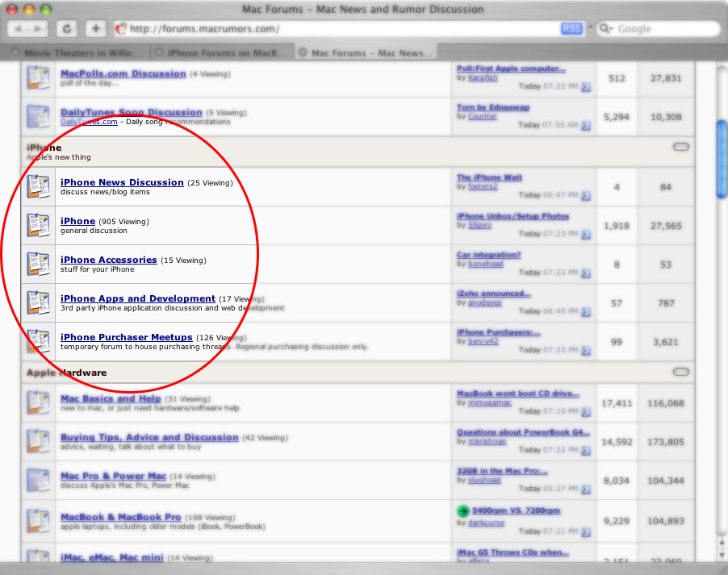The height and width of the screenshot is (575, 728).
Task: Open Buying Tips, Advice and Discussion forum
Action: (x=149, y=437)
